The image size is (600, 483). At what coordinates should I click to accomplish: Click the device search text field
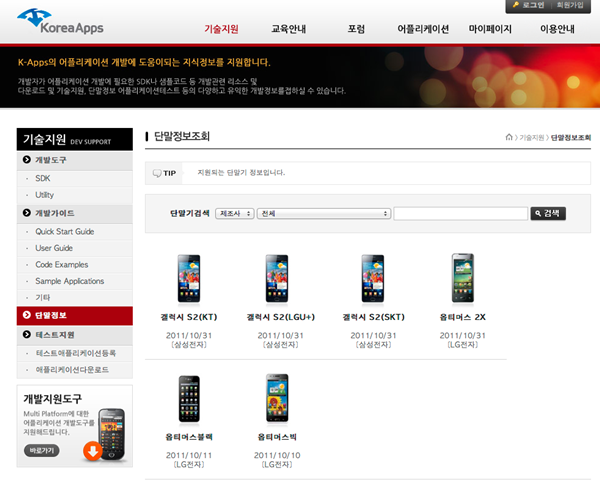(461, 214)
